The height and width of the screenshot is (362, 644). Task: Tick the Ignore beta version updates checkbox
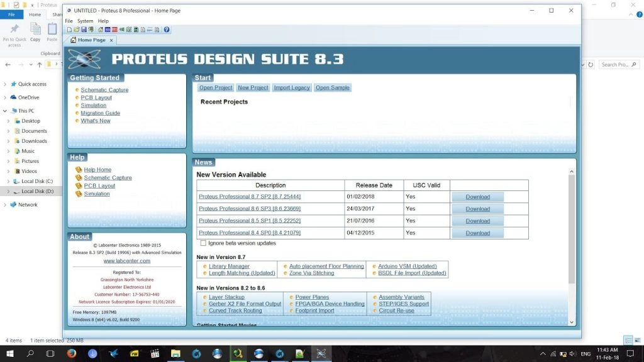coord(203,243)
